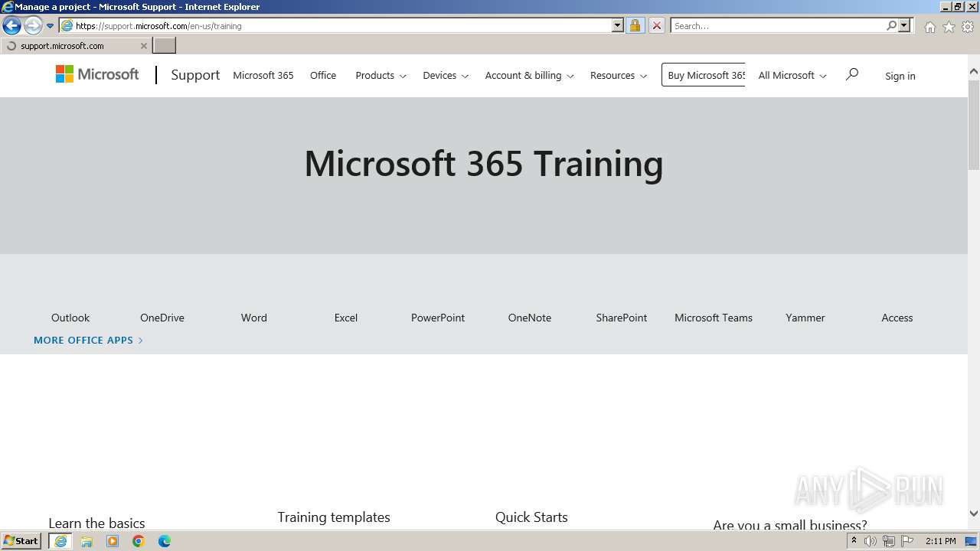Show hidden system tray icons
Viewport: 980px width, 551px height.
coord(854,541)
